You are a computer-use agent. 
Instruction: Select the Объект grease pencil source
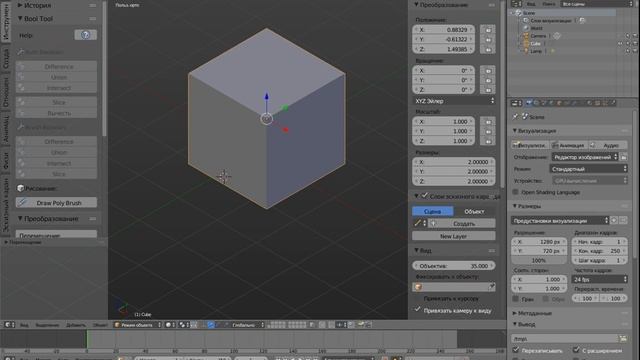[x=474, y=211]
